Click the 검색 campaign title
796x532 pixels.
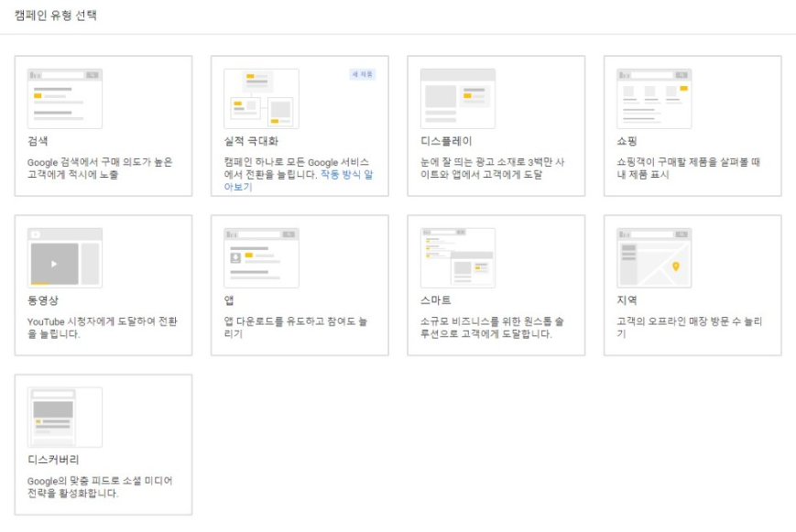[x=38, y=141]
